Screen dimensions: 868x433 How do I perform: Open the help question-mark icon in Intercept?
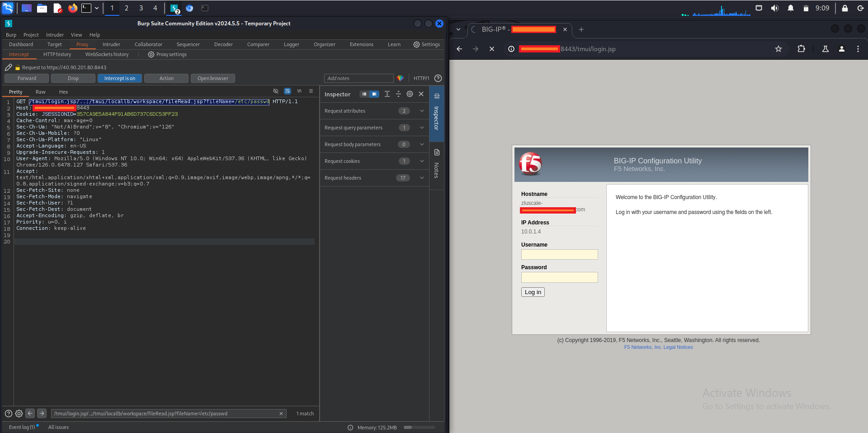pos(438,78)
